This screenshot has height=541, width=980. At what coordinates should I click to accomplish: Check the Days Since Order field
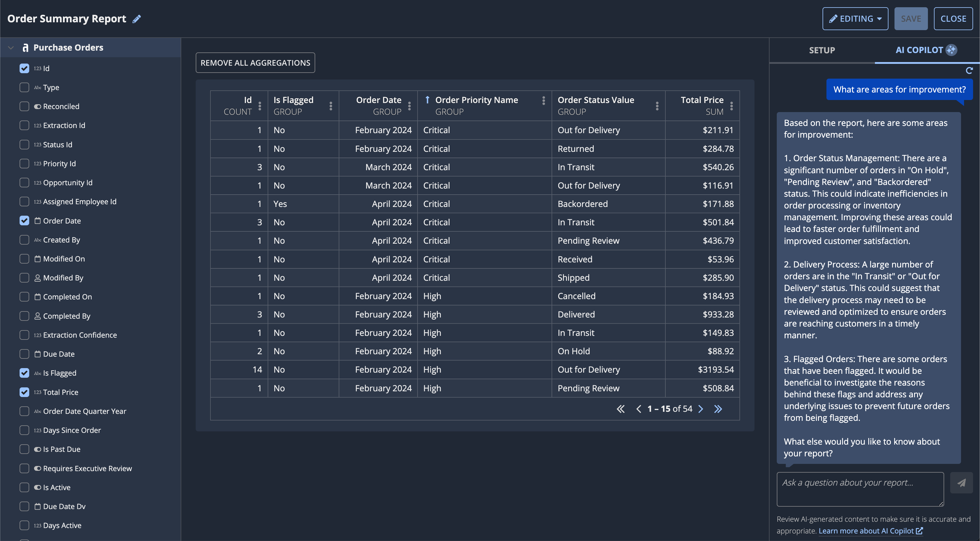pyautogui.click(x=24, y=430)
